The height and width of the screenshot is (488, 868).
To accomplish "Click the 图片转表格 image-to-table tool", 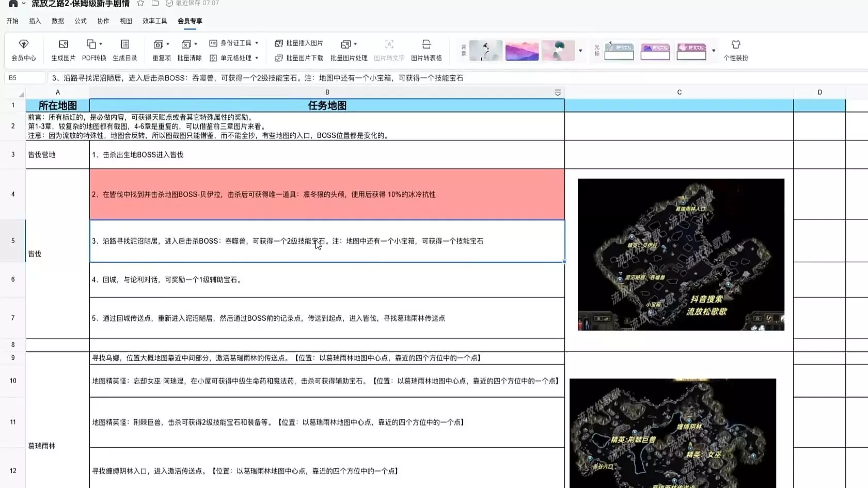I will click(427, 50).
